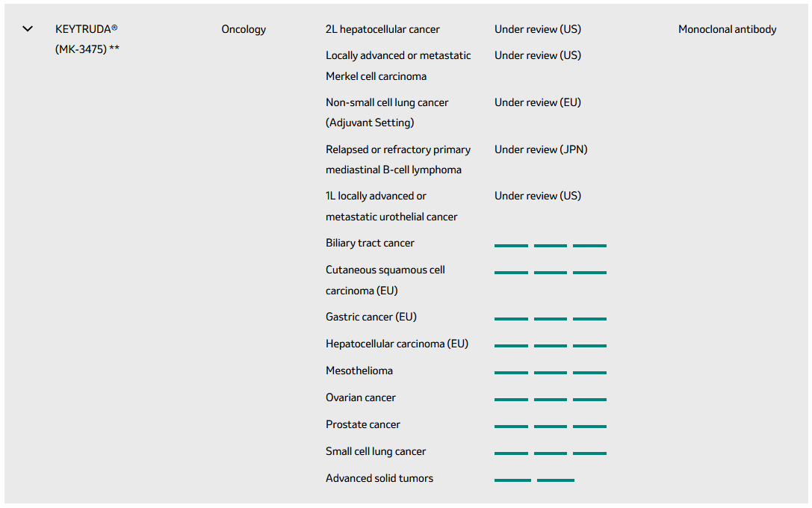Click Advanced solid tumors two-segment phase bar

click(534, 480)
